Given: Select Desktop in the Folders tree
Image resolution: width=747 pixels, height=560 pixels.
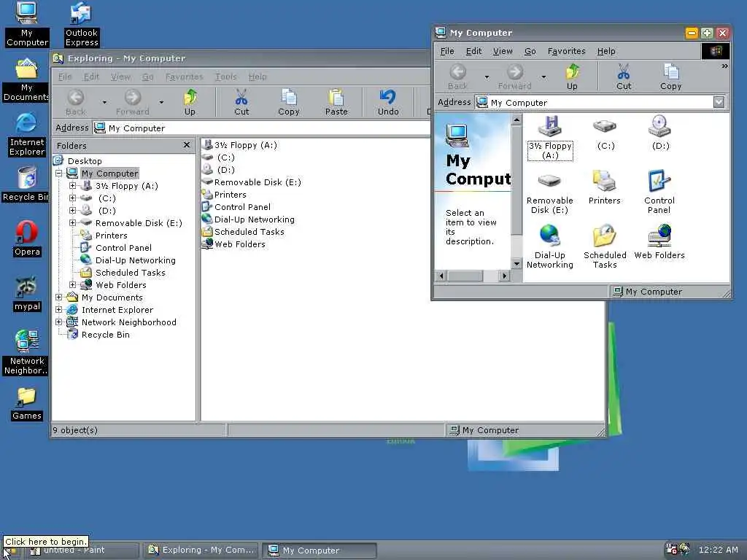Looking at the screenshot, I should point(78,161).
